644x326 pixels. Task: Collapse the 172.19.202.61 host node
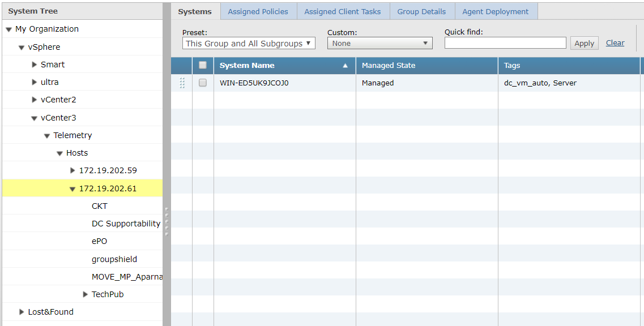(72, 189)
